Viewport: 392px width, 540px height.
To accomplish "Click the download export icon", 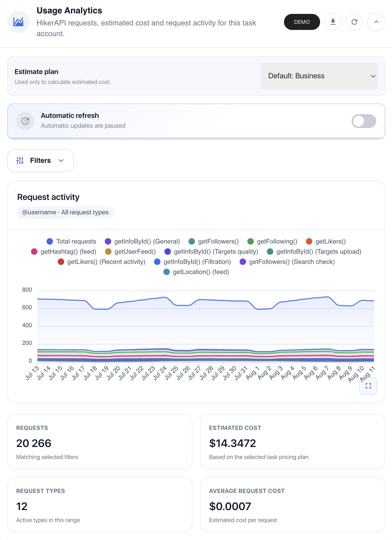I will tap(333, 22).
